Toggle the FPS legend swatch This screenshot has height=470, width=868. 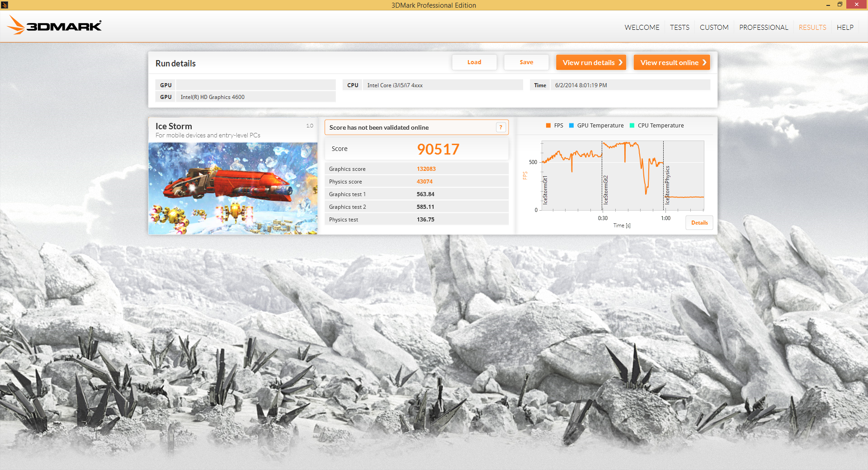(548, 126)
